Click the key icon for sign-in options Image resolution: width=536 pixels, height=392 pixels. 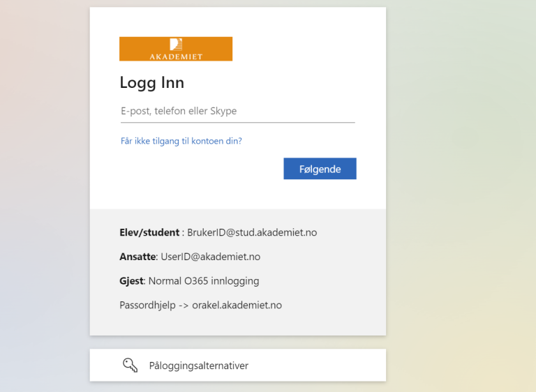(x=130, y=365)
